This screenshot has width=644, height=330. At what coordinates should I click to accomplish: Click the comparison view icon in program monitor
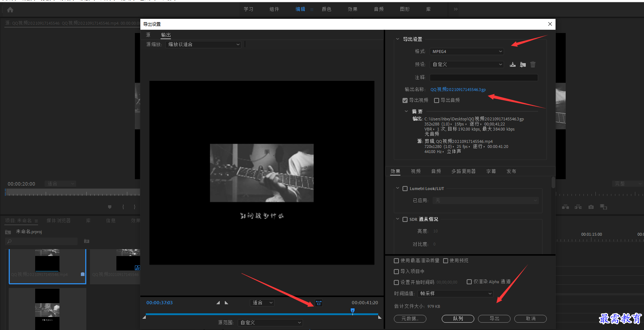coord(603,207)
